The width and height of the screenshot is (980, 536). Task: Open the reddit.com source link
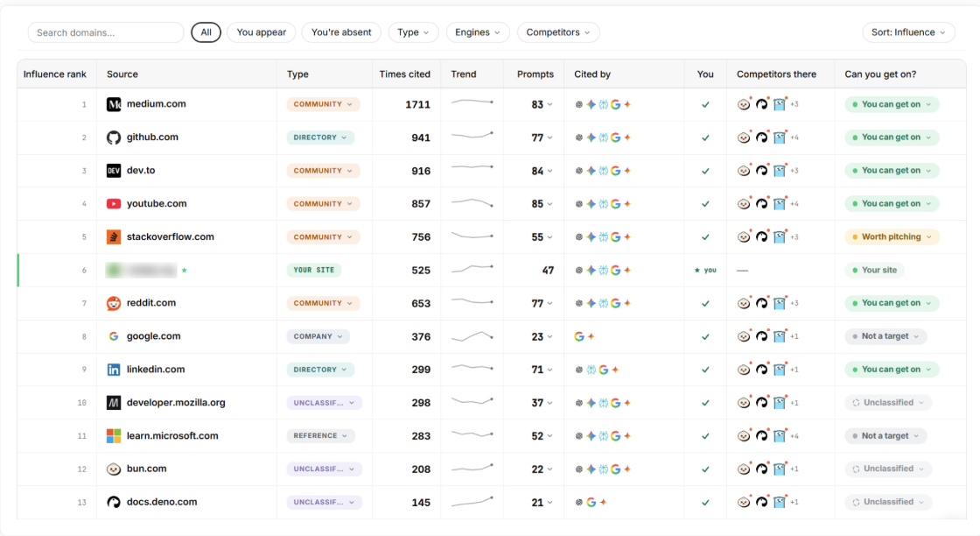151,303
